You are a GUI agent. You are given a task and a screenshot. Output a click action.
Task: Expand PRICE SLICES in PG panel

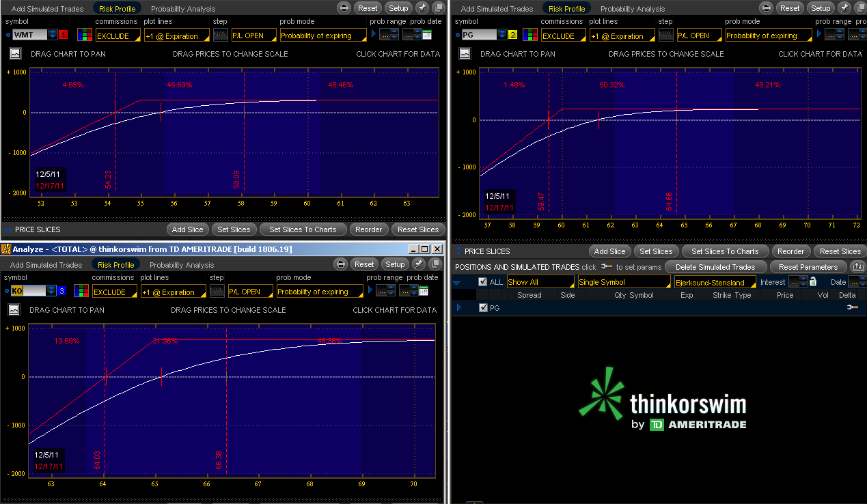click(458, 251)
